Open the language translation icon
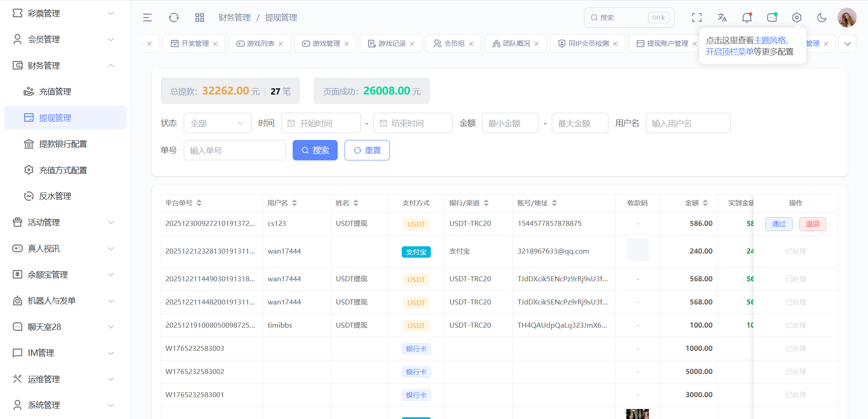Viewport: 868px width, 419px height. click(722, 18)
